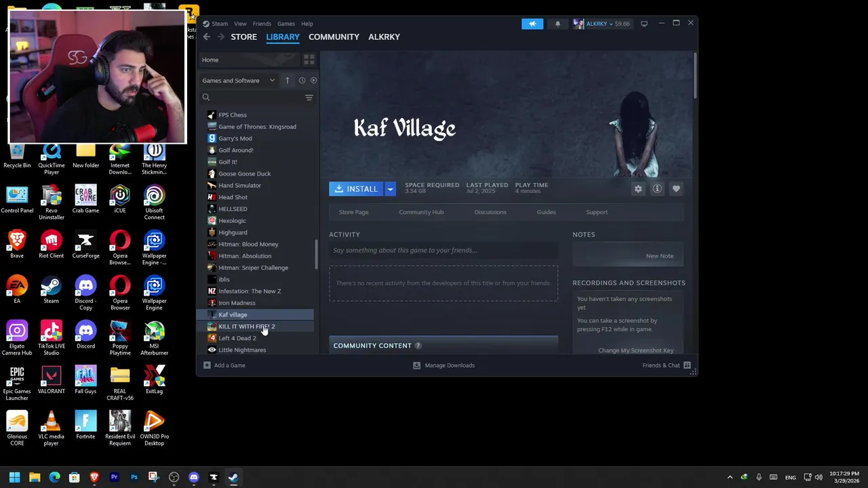Open the collections grid view icon
Viewport: 868px width, 488px height.
[x=309, y=60]
